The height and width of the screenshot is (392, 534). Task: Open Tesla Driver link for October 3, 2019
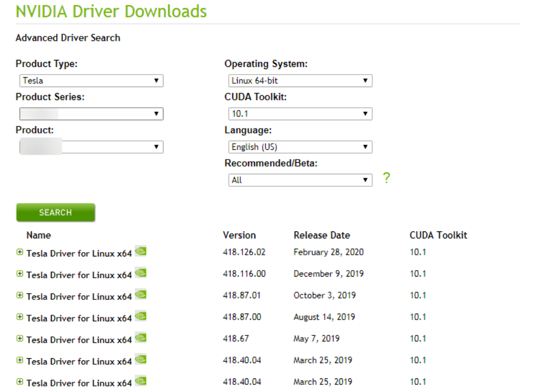point(79,297)
